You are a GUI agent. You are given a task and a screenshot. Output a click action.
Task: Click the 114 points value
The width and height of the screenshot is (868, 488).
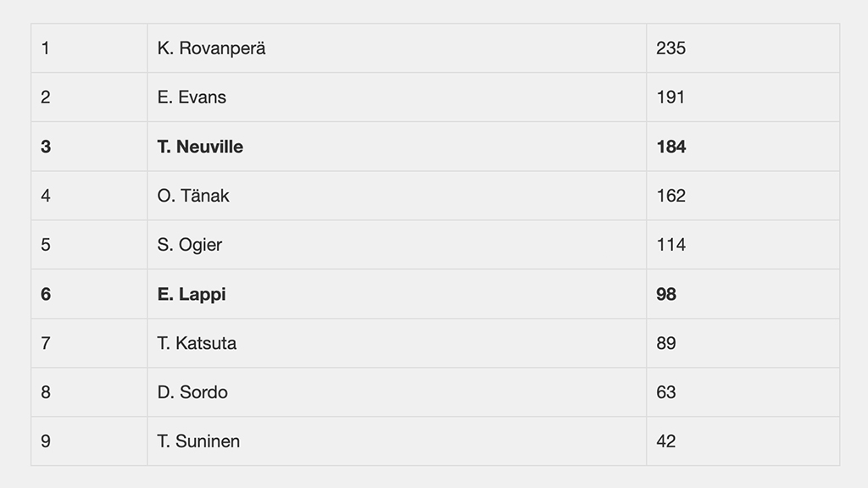coord(671,245)
